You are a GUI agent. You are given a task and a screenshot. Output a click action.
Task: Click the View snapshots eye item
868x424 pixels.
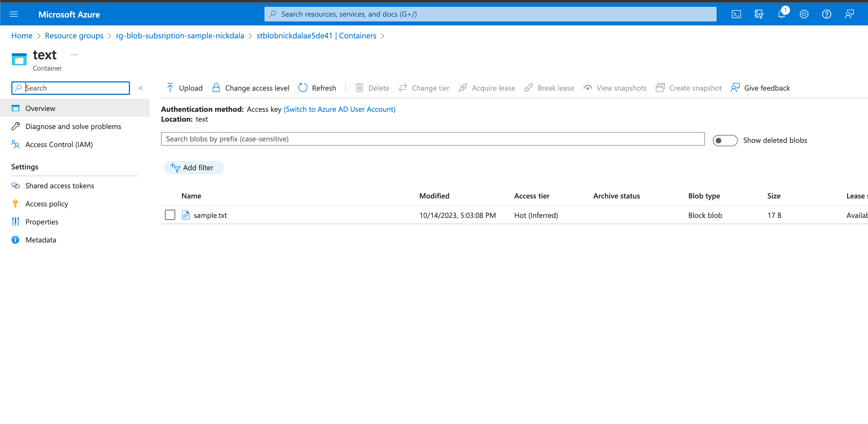tap(615, 88)
